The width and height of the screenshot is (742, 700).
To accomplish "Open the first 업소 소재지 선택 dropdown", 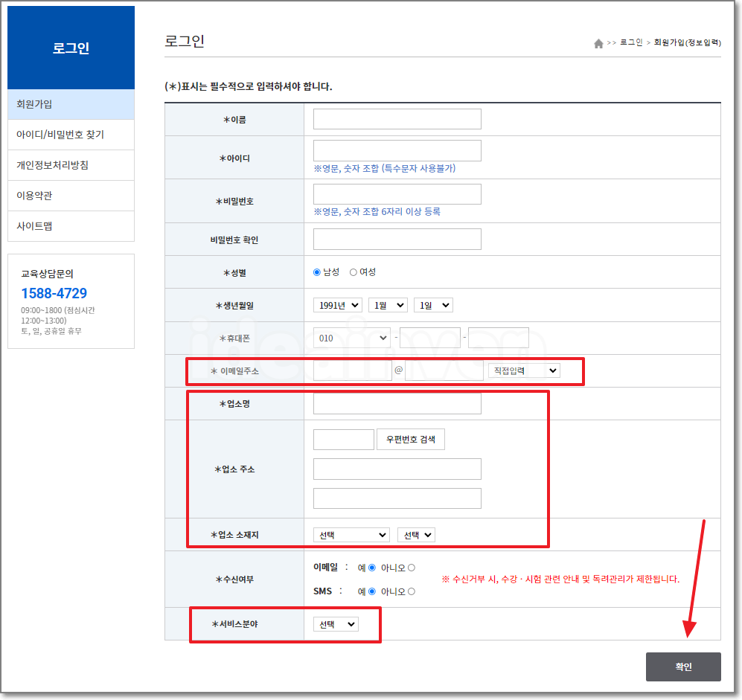I will (351, 534).
